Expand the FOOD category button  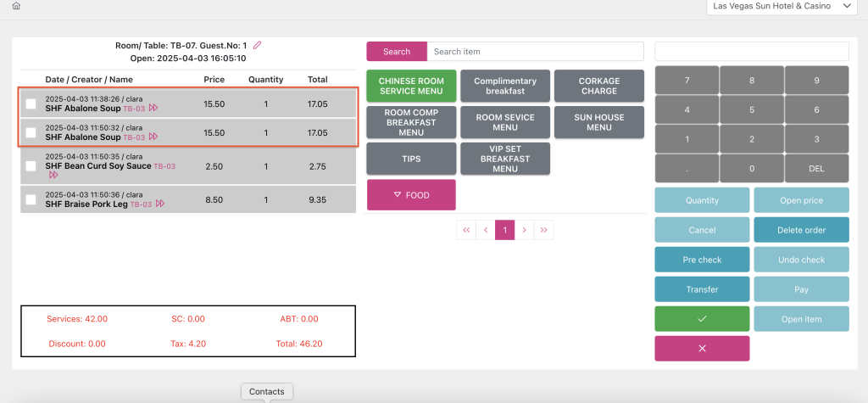411,195
